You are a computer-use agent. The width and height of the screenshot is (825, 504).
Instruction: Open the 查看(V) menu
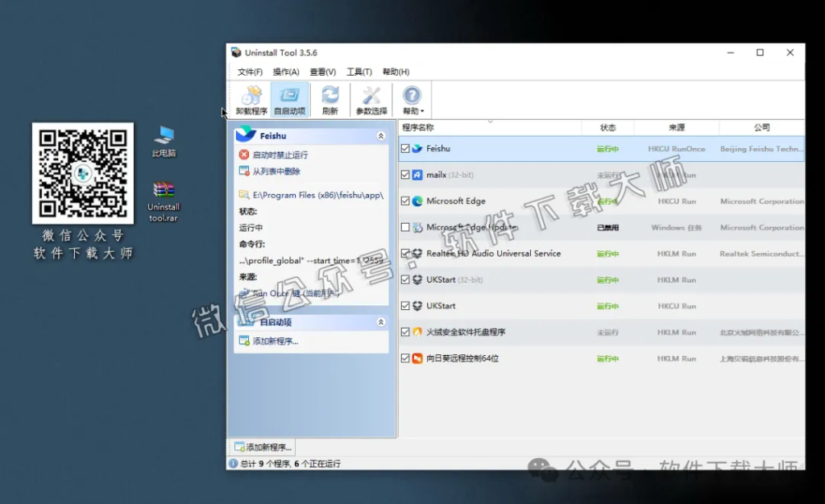(321, 72)
